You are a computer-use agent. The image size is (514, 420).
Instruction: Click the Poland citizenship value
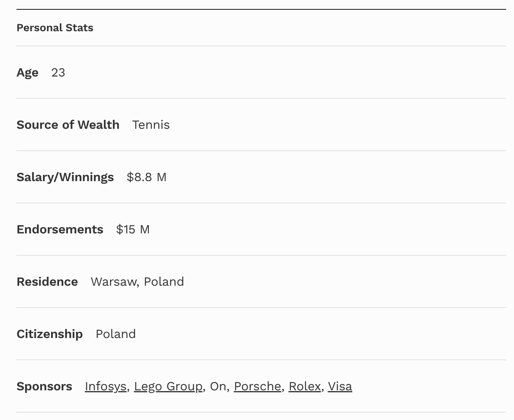pyautogui.click(x=116, y=334)
